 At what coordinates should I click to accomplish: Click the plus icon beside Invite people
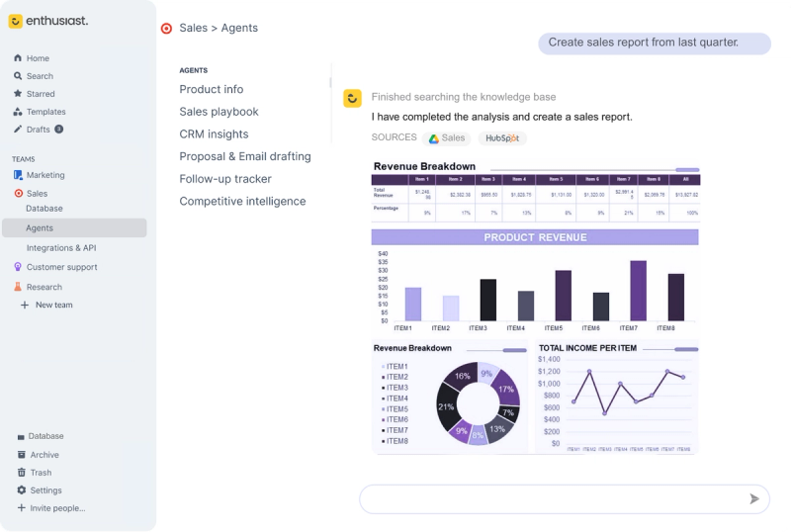tap(21, 507)
